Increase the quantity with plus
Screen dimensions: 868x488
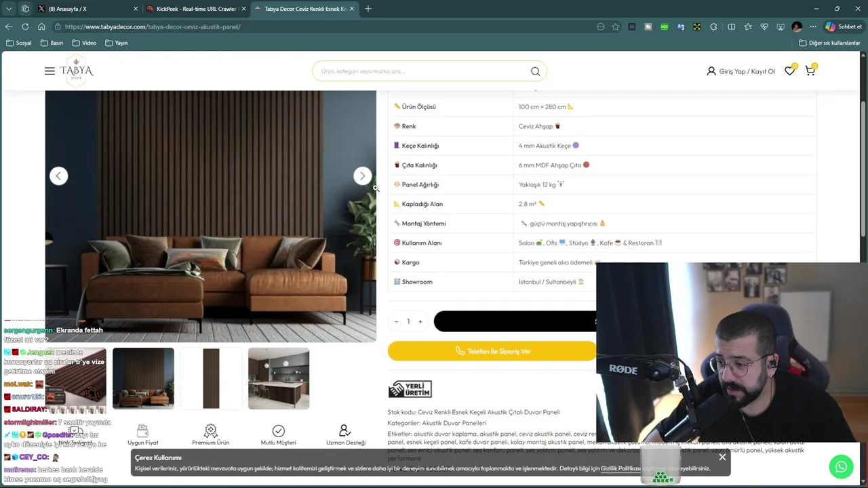[x=420, y=321]
